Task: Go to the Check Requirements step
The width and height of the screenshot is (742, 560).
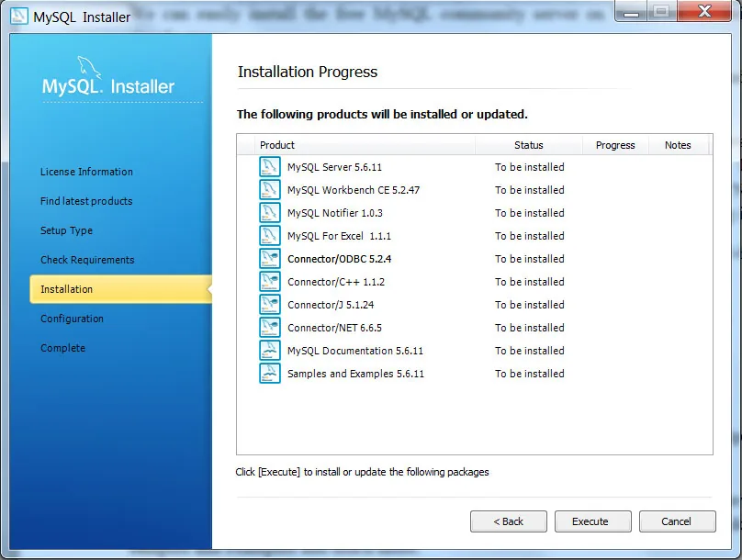Action: (87, 260)
